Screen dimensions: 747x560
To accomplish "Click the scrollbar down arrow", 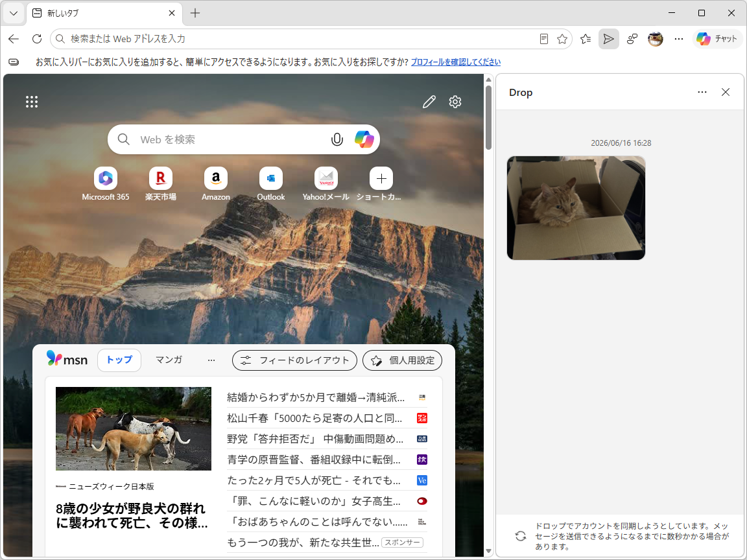I will coord(488,551).
